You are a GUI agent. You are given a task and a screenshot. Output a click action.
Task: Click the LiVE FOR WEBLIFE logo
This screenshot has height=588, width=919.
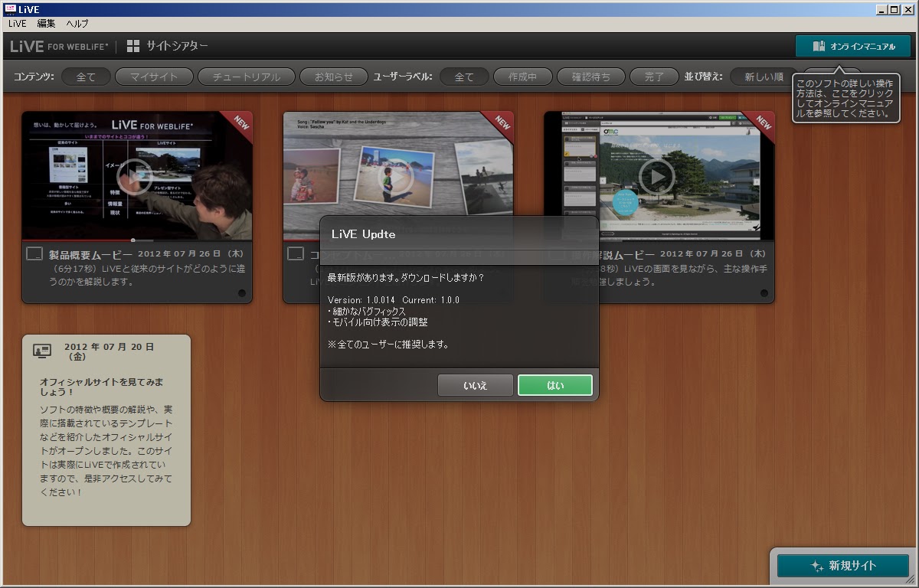(x=59, y=46)
